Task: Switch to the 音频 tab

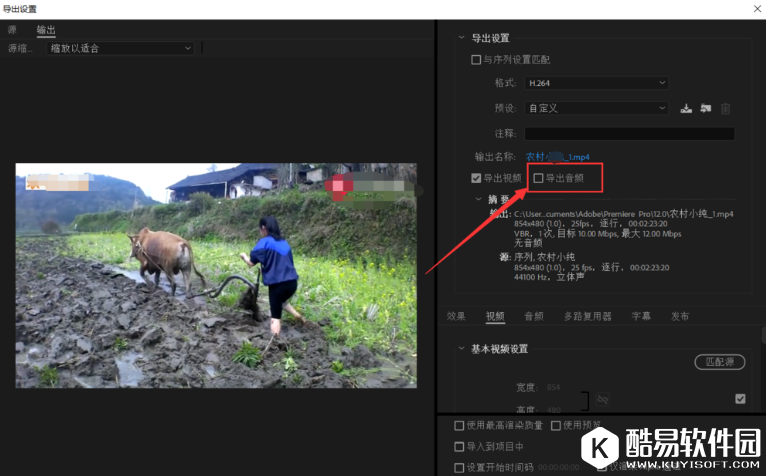Action: pos(534,316)
